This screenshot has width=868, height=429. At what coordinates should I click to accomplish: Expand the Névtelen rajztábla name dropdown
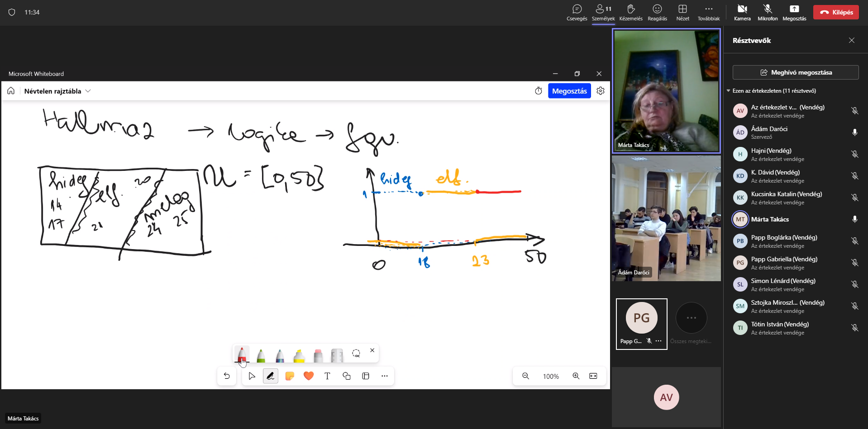(88, 91)
